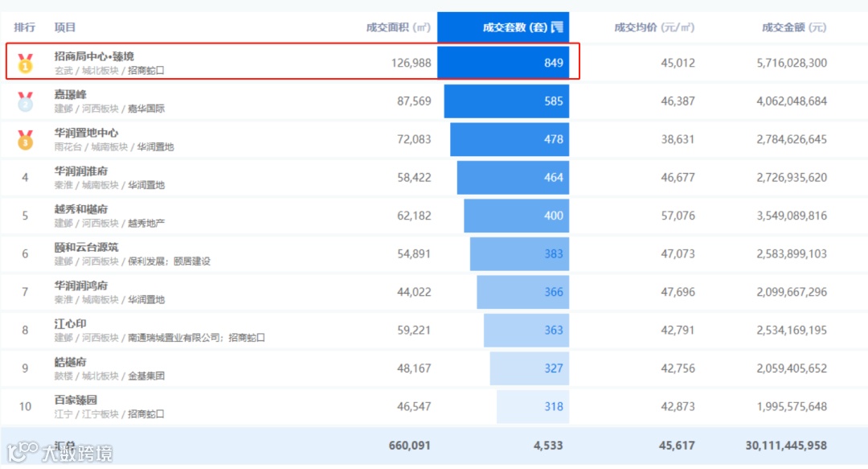
Task: Click rank number 4
Action: (x=25, y=178)
